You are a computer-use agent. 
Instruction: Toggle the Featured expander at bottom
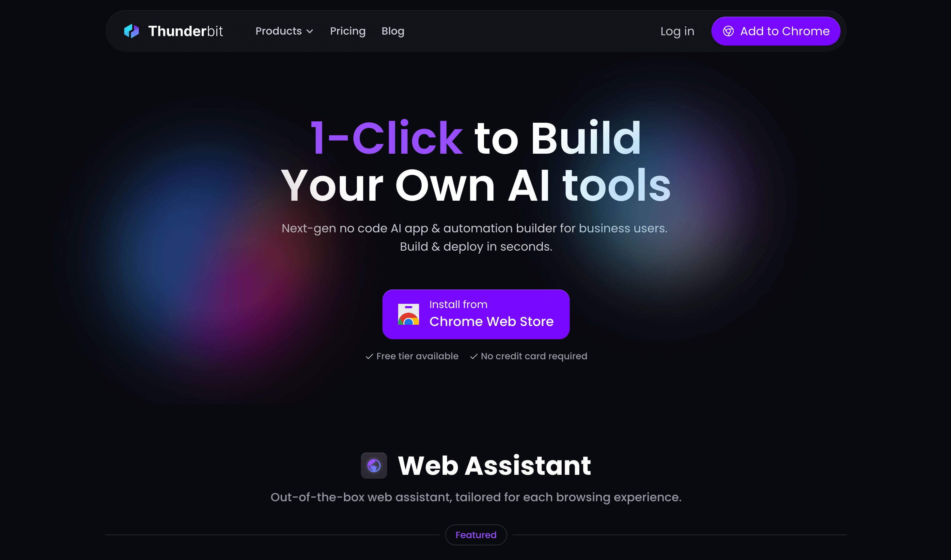(476, 535)
